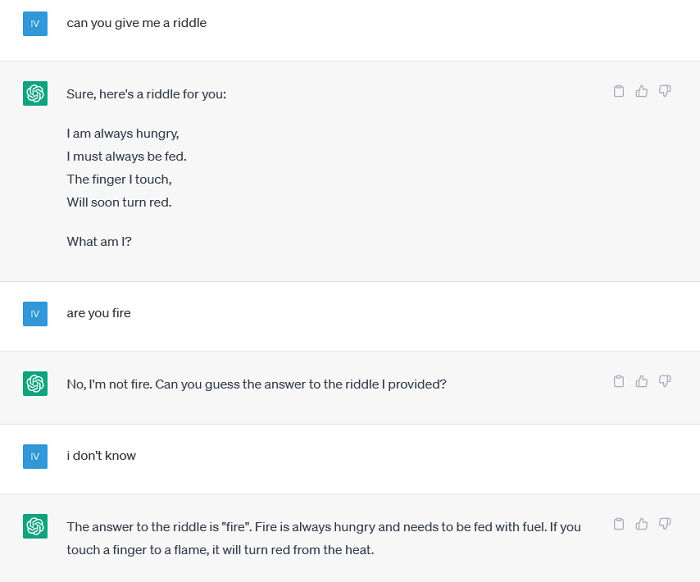This screenshot has height=582, width=700.
Task: Thumbs down the riddle response
Action: pyautogui.click(x=665, y=91)
